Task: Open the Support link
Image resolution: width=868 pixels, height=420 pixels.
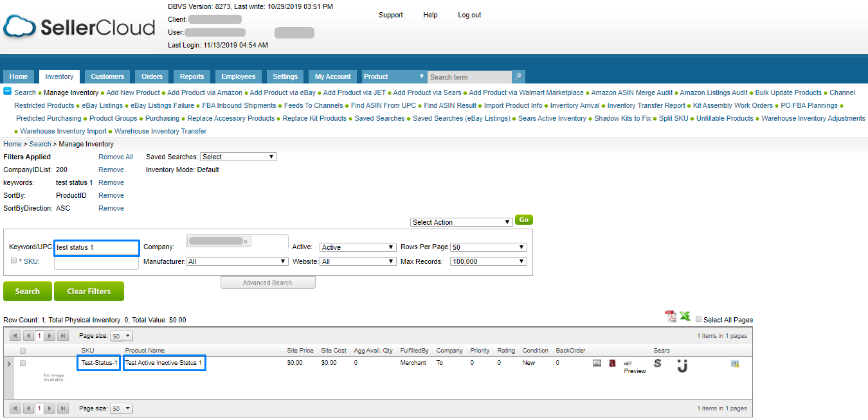Action: point(391,15)
